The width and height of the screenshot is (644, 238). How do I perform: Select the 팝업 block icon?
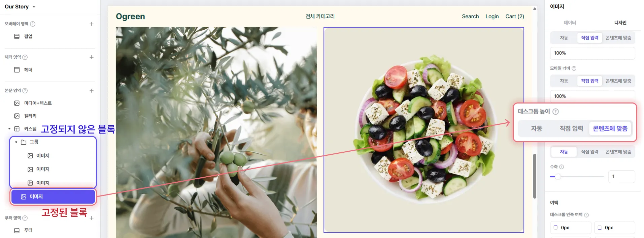(x=17, y=36)
